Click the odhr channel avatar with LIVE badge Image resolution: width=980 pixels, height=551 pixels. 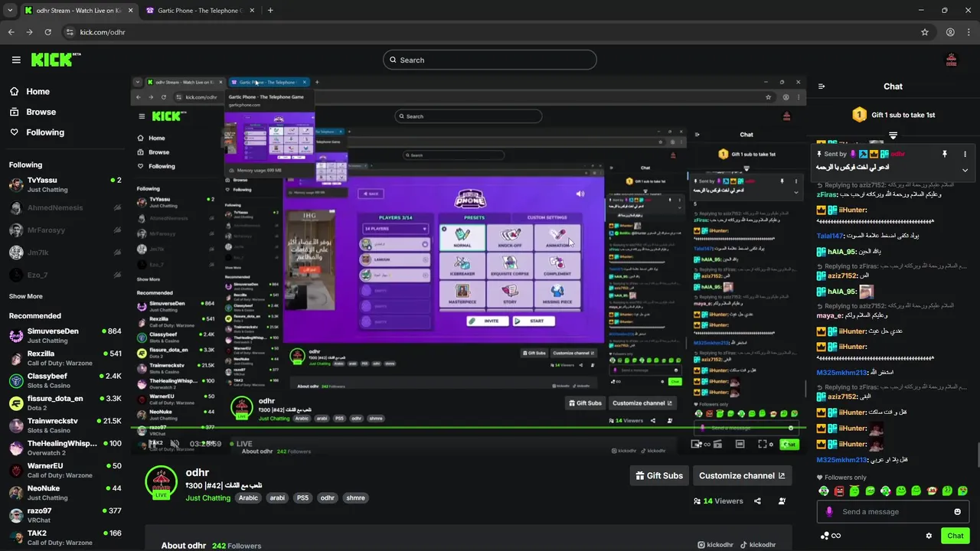(x=161, y=482)
